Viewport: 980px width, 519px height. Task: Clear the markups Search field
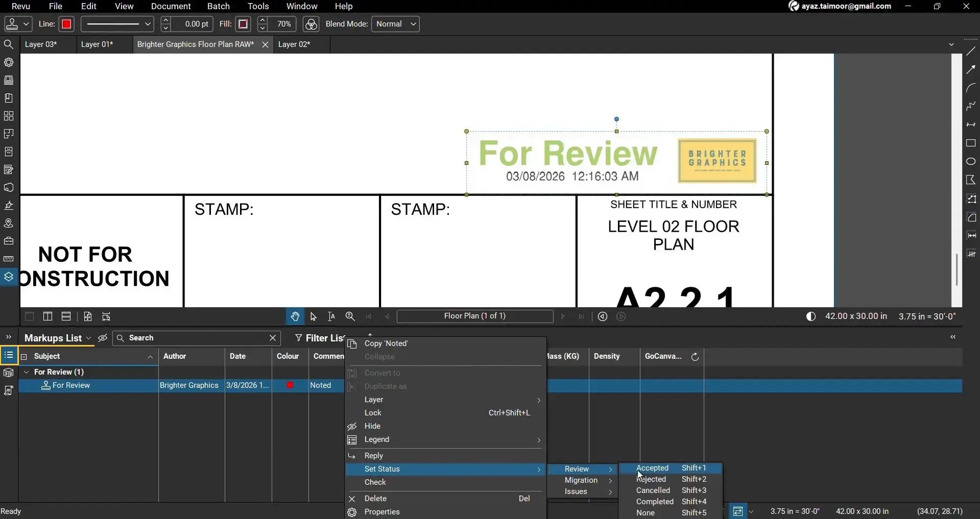273,338
